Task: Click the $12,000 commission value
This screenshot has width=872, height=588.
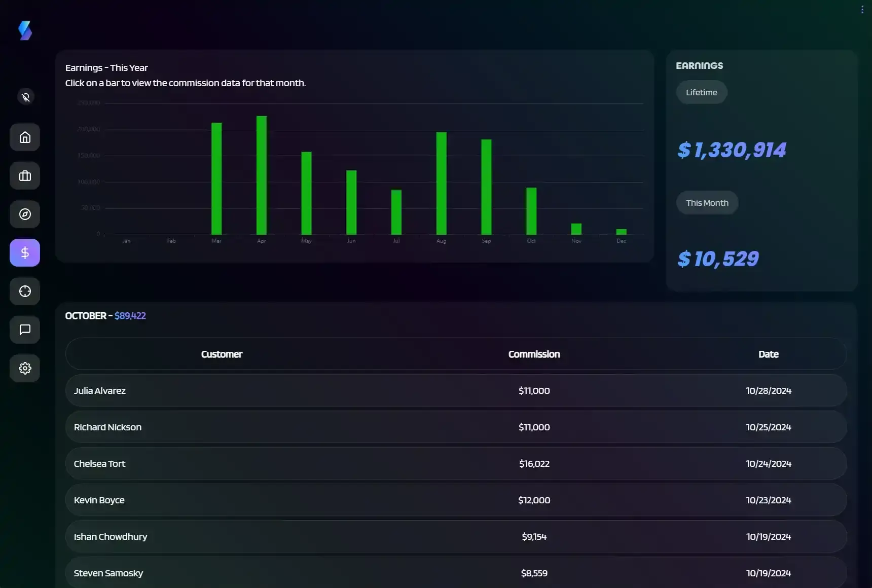Action: coord(534,500)
